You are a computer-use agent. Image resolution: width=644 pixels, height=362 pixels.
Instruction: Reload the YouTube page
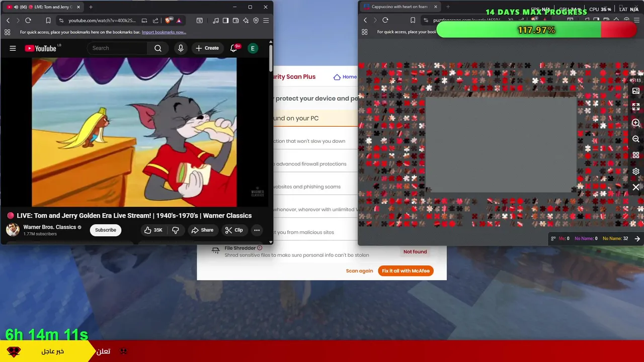[x=28, y=21]
